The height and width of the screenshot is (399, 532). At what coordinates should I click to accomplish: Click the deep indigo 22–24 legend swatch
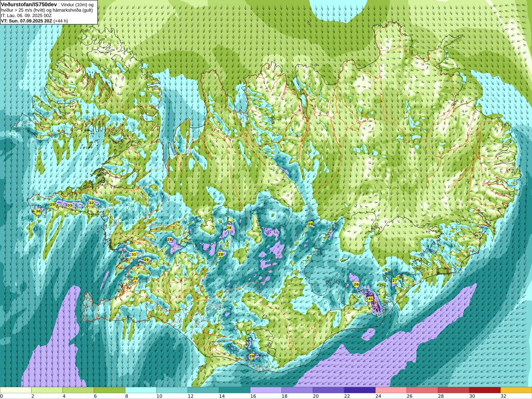pyautogui.click(x=360, y=390)
